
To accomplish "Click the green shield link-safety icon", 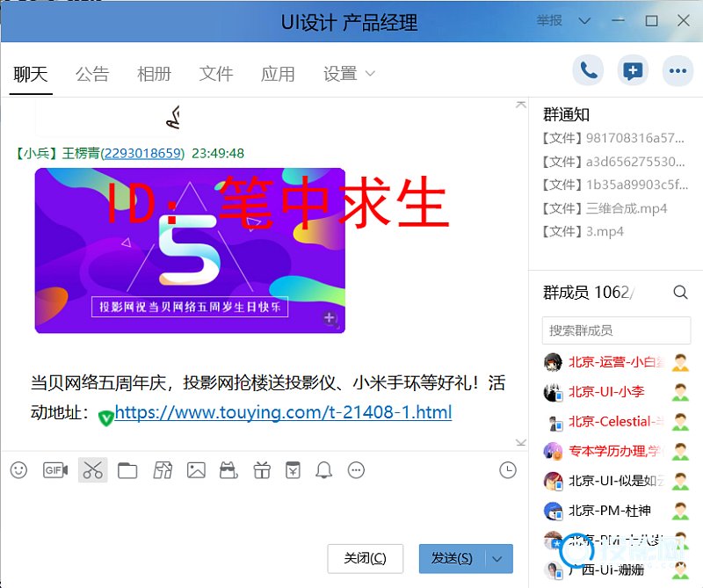I will click(105, 418).
